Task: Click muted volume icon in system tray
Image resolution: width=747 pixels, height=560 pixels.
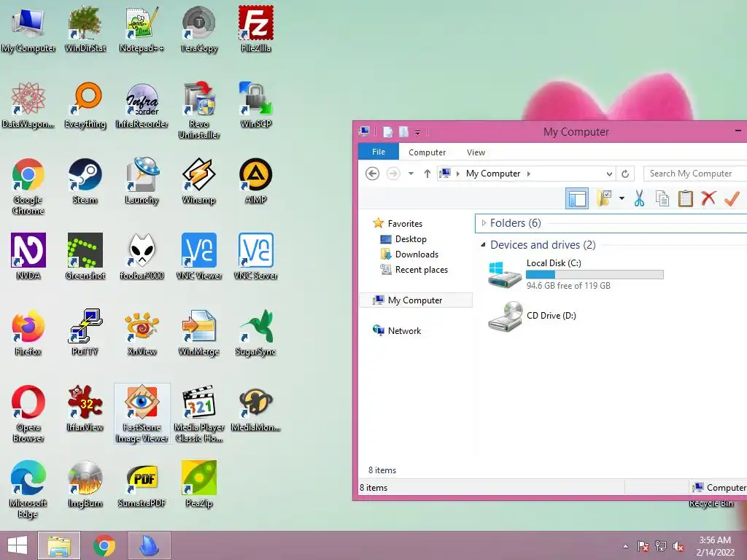Action: click(678, 546)
